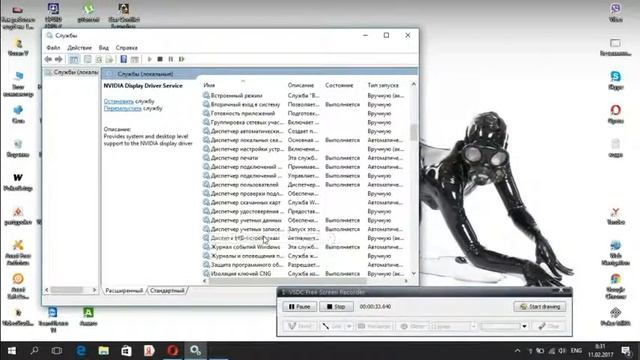This screenshot has height=360, width=640.
Task: Toggle the action pane toolbar icon
Action: click(x=135, y=60)
